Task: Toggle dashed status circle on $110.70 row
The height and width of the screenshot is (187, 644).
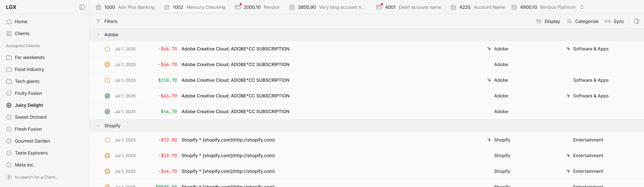Action: pos(107,80)
